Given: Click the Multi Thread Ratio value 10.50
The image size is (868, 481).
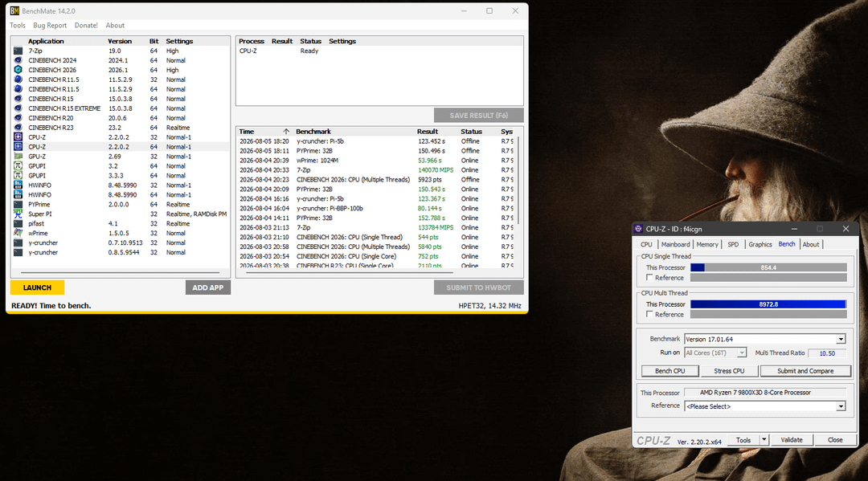Looking at the screenshot, I should tap(827, 353).
